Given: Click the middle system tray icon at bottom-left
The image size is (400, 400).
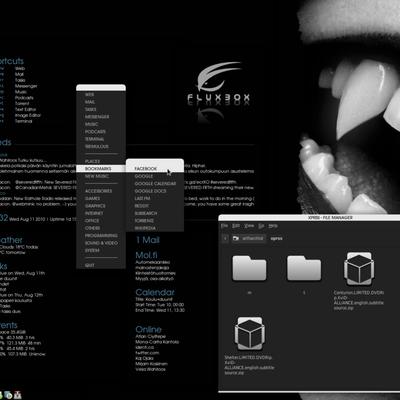Looking at the screenshot, I should (x=9, y=395).
